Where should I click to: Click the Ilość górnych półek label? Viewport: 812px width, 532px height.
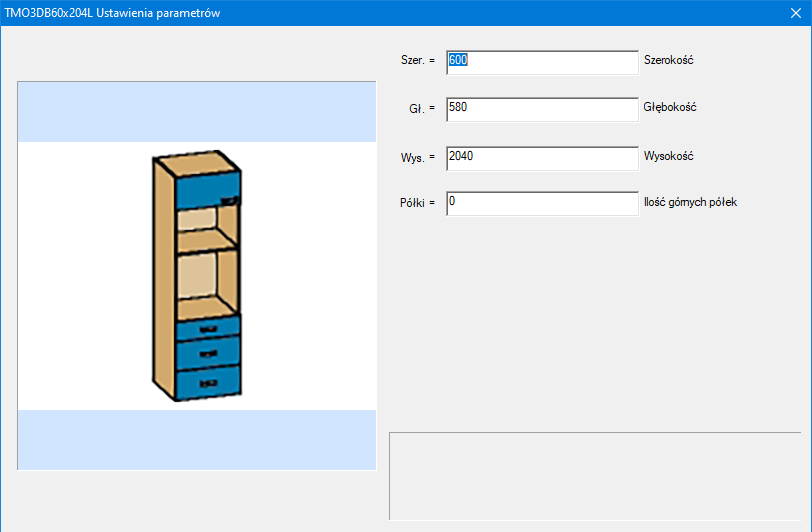(x=691, y=203)
